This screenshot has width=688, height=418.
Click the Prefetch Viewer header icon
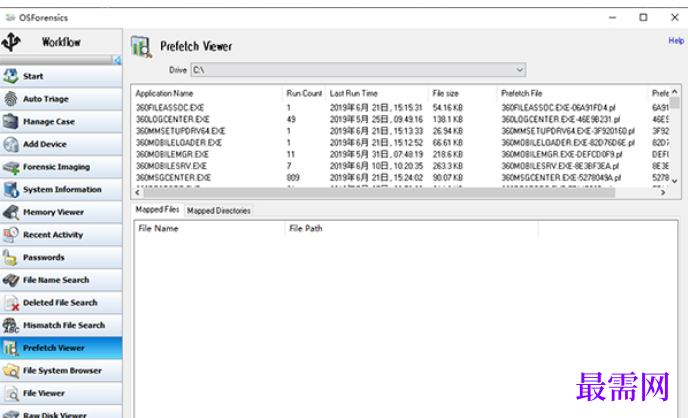tap(141, 46)
